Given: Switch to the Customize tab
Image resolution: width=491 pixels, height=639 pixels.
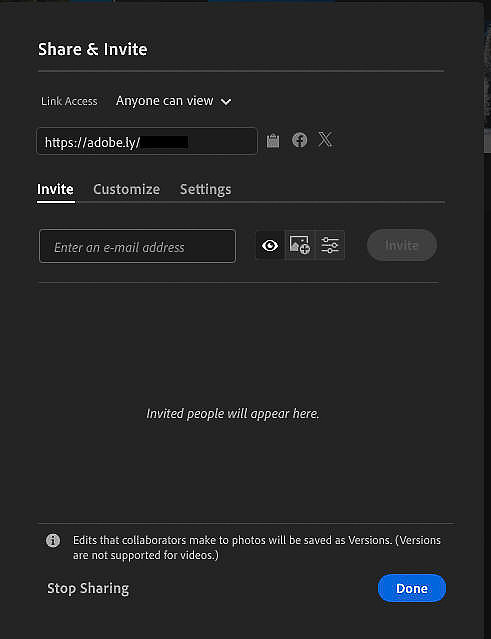Looking at the screenshot, I should pyautogui.click(x=126, y=189).
